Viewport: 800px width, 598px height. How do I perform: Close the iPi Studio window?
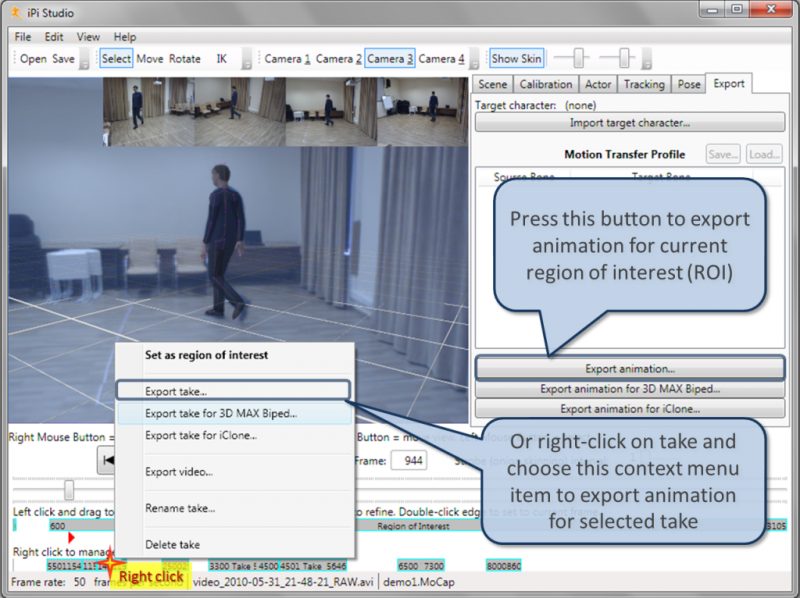(771, 9)
